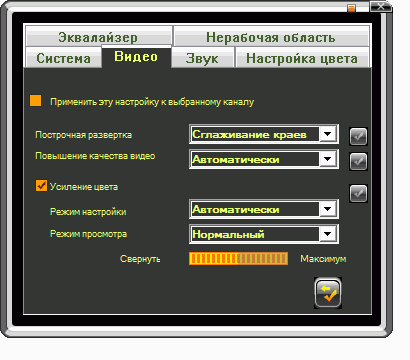This screenshot has height=360, width=410.
Task: Click the Свернуть label
Action: (140, 259)
